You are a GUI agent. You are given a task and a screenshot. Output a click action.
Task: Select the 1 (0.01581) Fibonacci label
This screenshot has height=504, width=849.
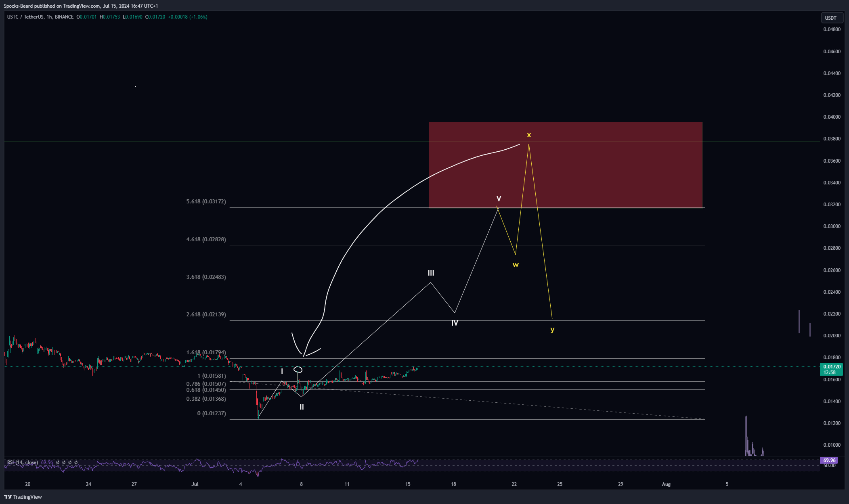pyautogui.click(x=212, y=376)
